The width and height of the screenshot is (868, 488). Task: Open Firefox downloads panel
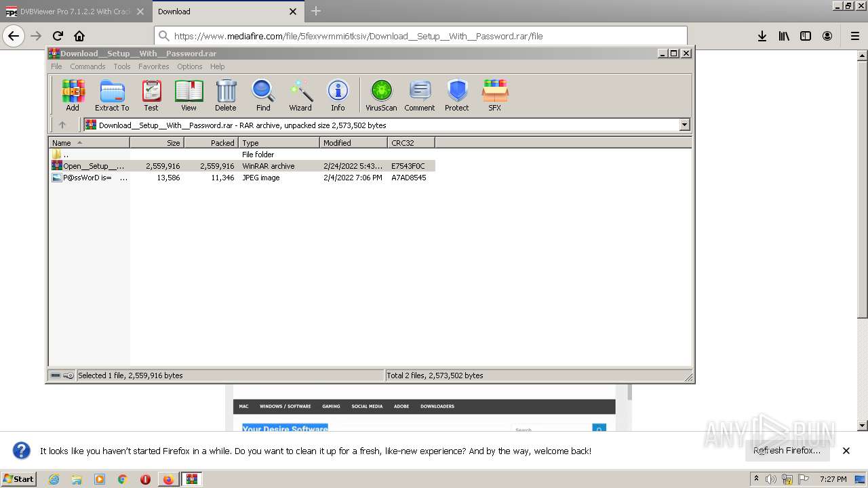click(762, 36)
